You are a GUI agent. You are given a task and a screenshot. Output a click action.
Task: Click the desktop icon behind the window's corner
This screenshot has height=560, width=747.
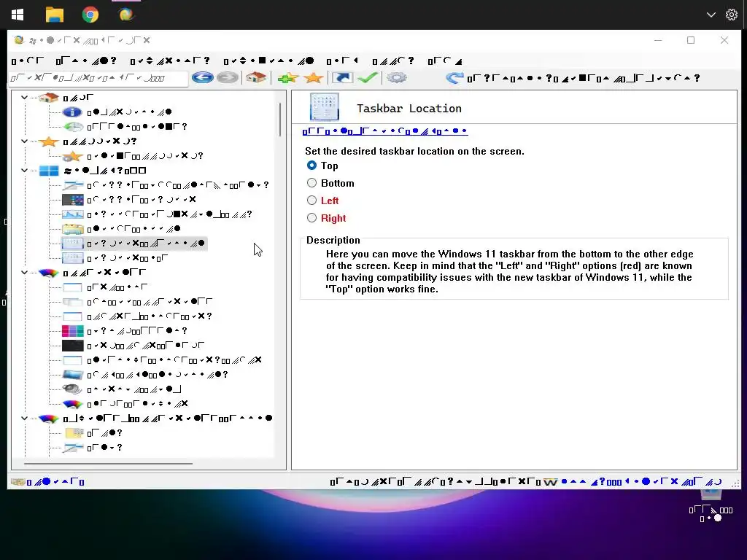[x=712, y=505]
